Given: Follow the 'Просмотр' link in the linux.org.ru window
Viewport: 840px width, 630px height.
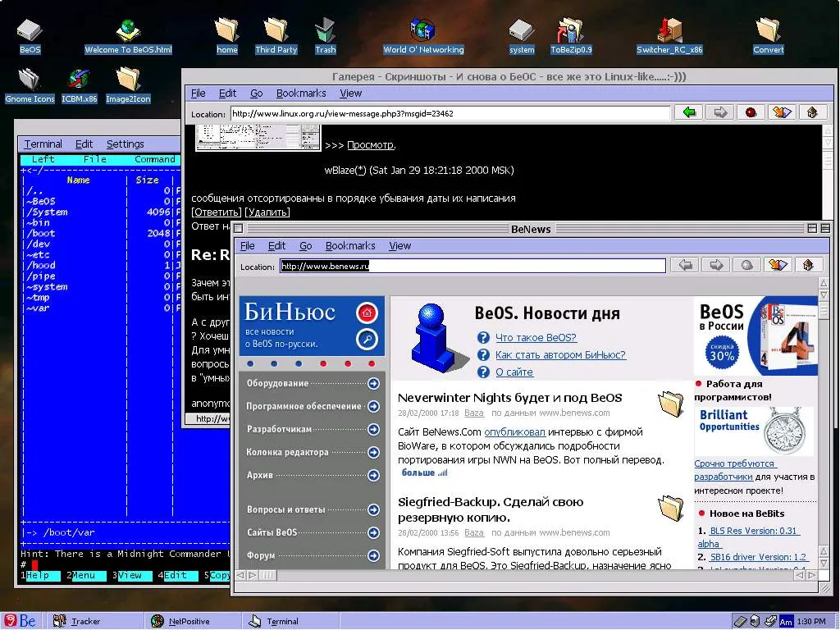Looking at the screenshot, I should coord(371,145).
